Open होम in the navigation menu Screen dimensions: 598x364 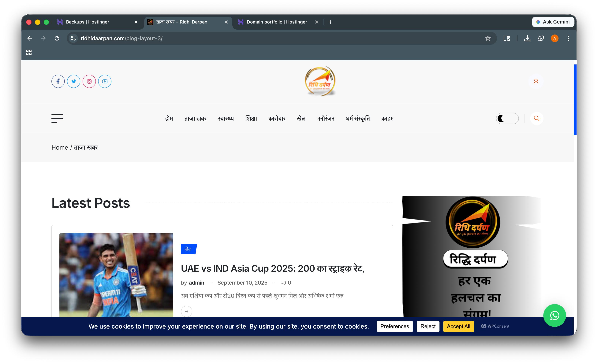pyautogui.click(x=169, y=118)
